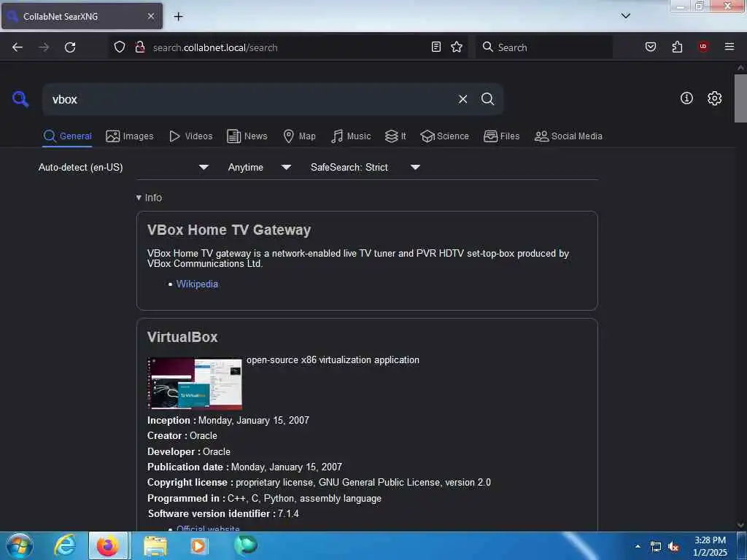Click the VirtualBox screenshot thumbnail
This screenshot has width=747, height=560.
(x=195, y=384)
